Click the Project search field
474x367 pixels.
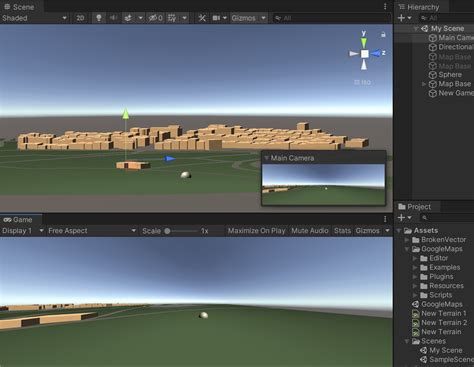[x=446, y=218]
